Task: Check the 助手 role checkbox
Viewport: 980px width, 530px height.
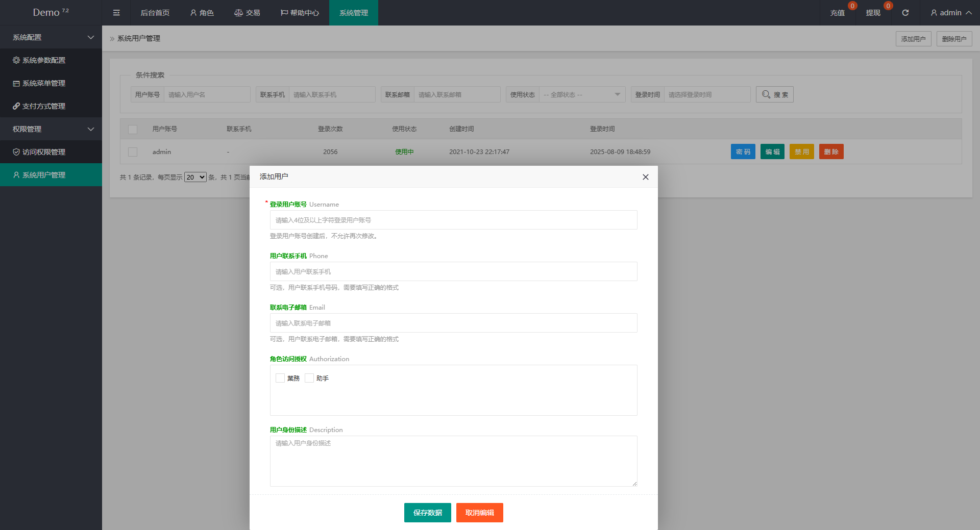Action: coord(309,378)
